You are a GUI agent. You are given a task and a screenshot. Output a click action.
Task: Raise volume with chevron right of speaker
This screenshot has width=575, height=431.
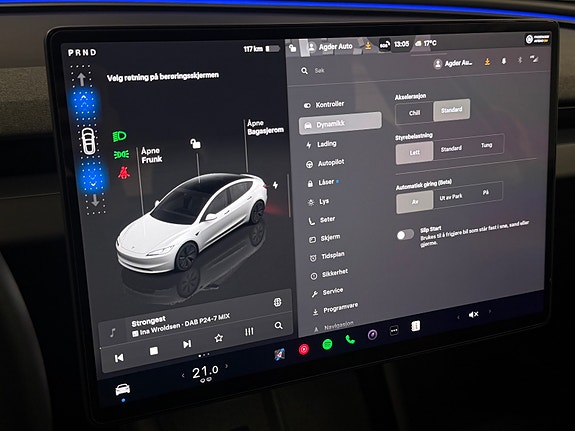coord(490,311)
